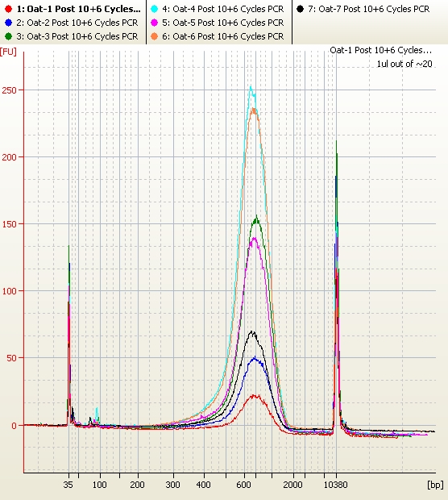Click the Oat-7 Post 10+6 Cycles PCR label
Screen dimensions: 448x500
[369, 9]
